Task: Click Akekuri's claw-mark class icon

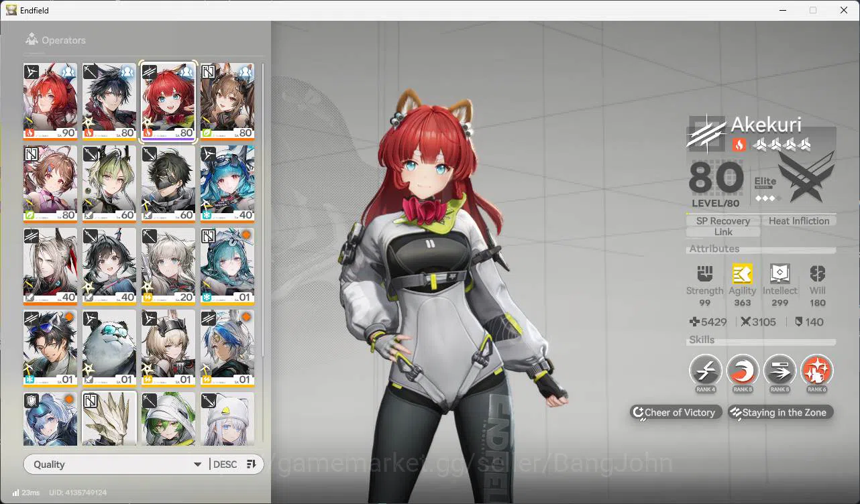Action: tap(706, 134)
